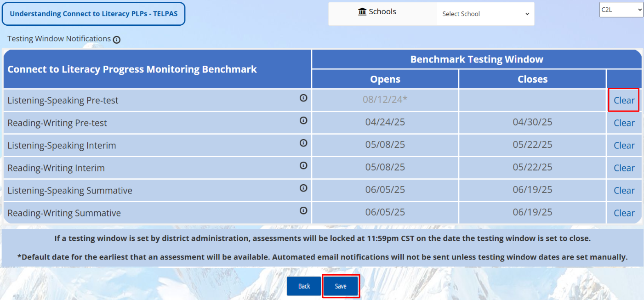The image size is (644, 300).
Task: Edit Reading-Writing Pre-test opens date 04/24/25
Action: [x=385, y=123]
